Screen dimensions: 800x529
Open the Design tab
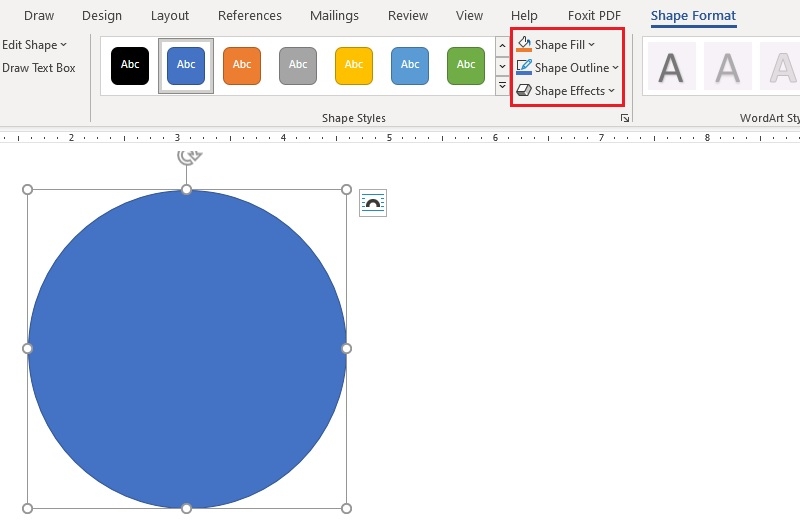(x=102, y=16)
